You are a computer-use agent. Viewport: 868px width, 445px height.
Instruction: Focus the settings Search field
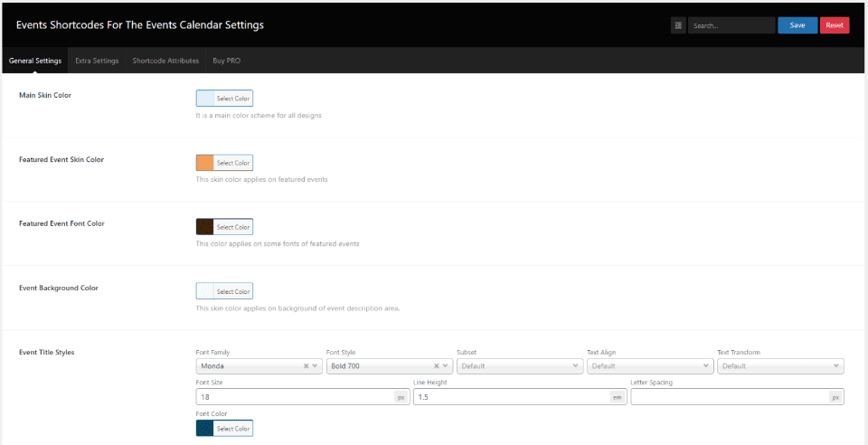pos(731,25)
